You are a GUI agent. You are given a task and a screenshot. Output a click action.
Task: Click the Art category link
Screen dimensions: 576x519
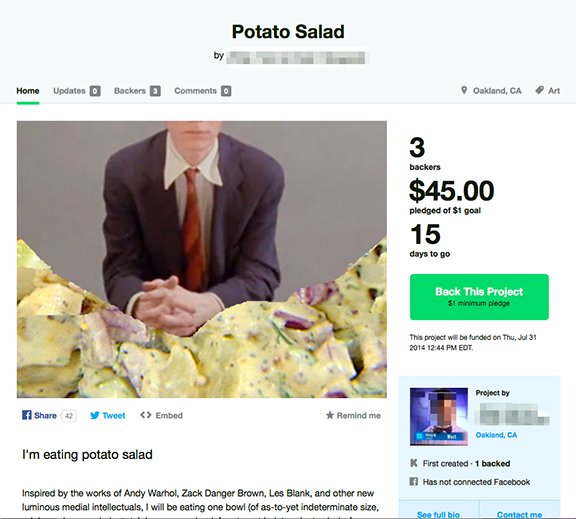[554, 91]
